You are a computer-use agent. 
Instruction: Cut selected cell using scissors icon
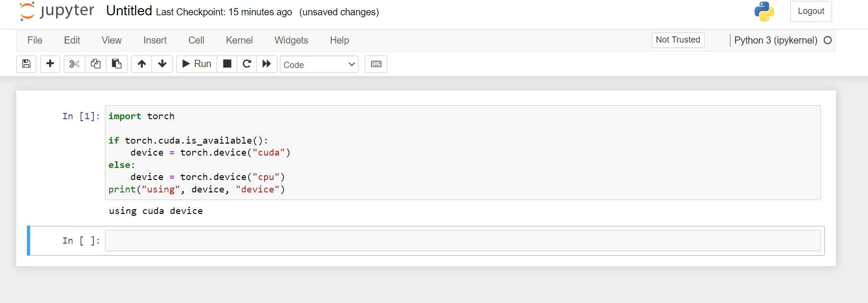click(74, 64)
